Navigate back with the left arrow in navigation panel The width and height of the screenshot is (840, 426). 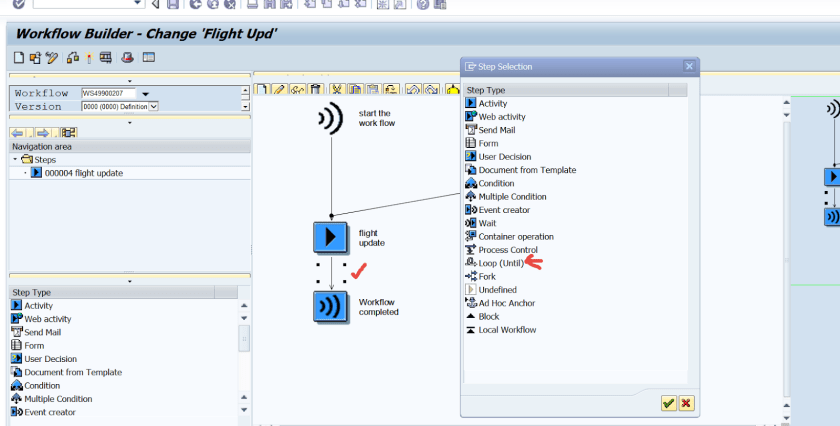coord(18,132)
